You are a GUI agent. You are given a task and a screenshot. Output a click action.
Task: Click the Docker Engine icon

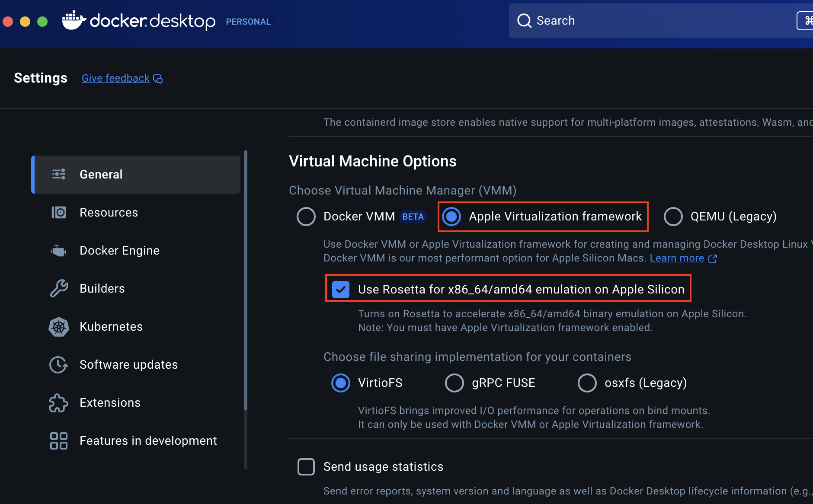pyautogui.click(x=58, y=250)
